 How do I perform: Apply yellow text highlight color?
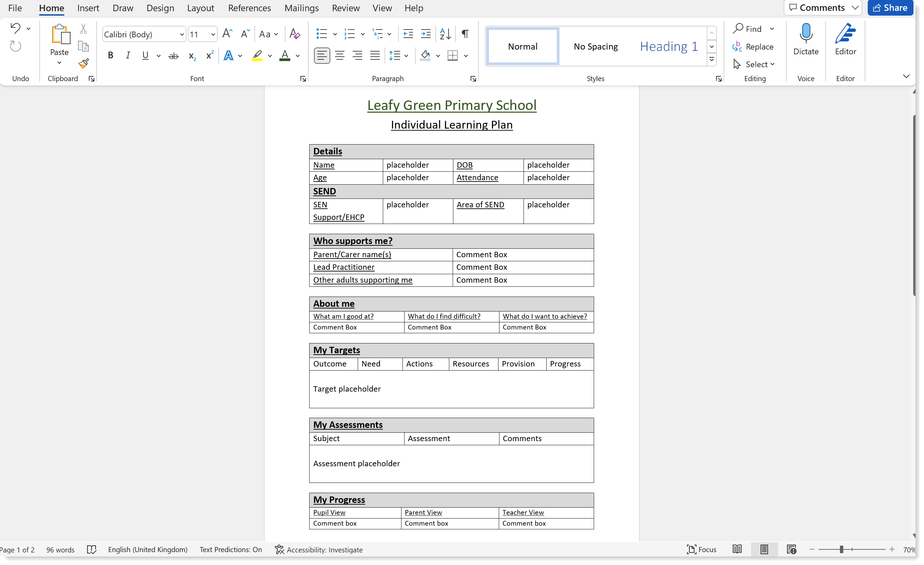pyautogui.click(x=257, y=56)
